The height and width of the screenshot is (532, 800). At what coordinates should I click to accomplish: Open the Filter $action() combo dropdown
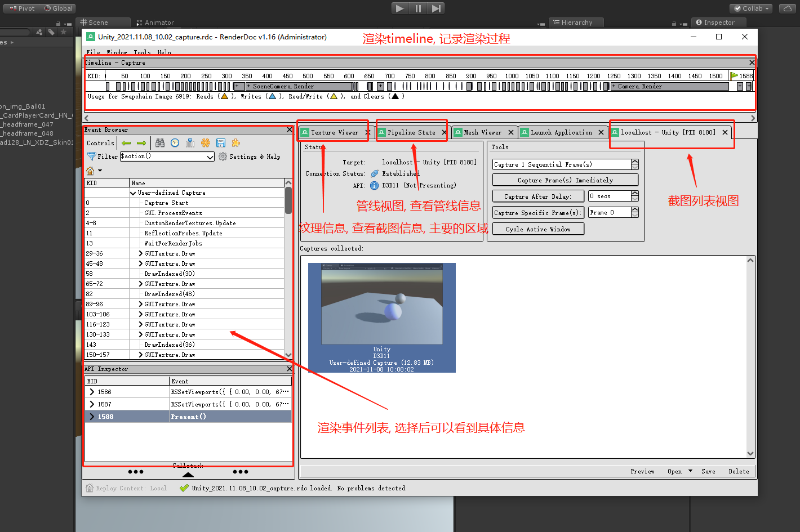[210, 157]
